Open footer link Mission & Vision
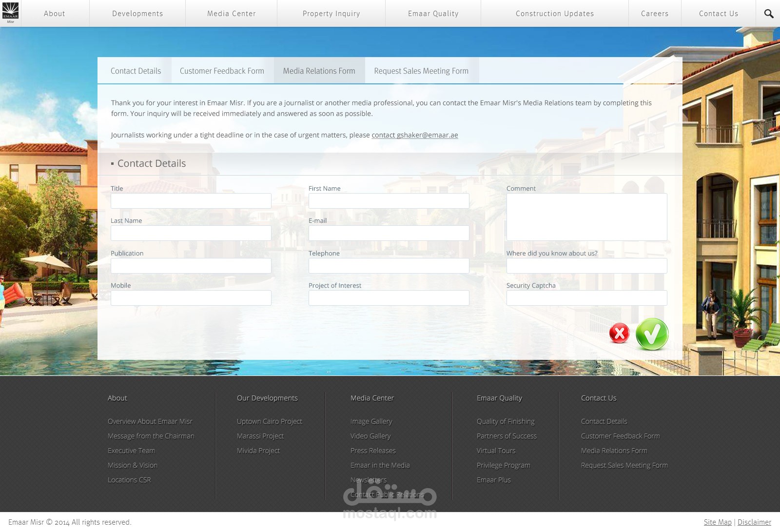This screenshot has width=780, height=532. 133,465
